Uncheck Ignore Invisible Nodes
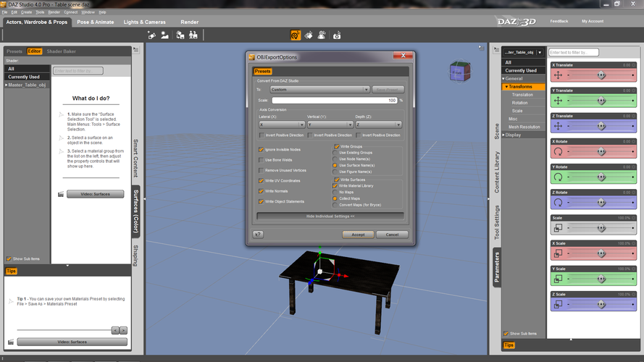Screen dimensions: 644x362 pos(261,150)
